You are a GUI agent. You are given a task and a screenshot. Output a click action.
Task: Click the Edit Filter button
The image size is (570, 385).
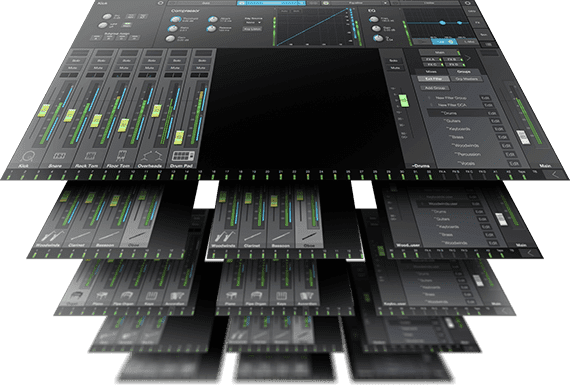coord(433,79)
